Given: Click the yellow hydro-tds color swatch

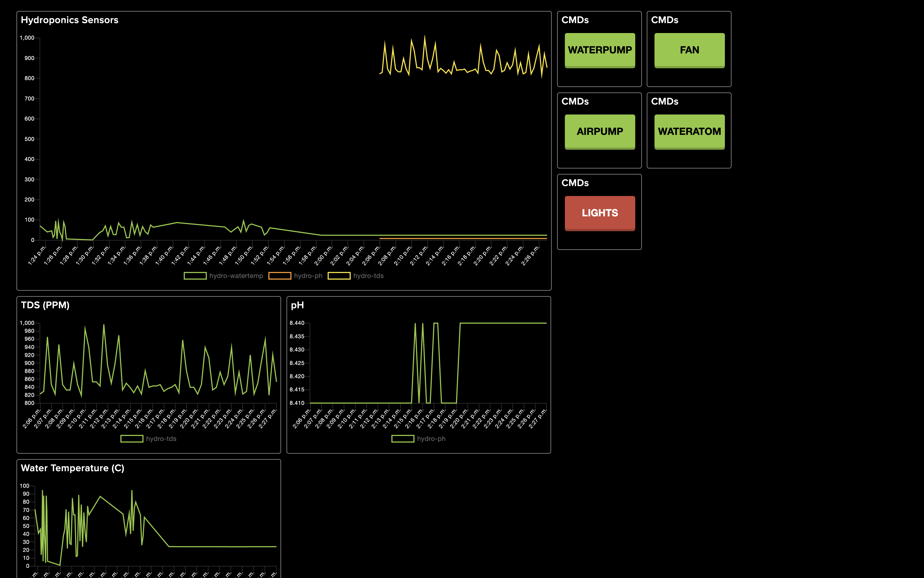Looking at the screenshot, I should [339, 276].
